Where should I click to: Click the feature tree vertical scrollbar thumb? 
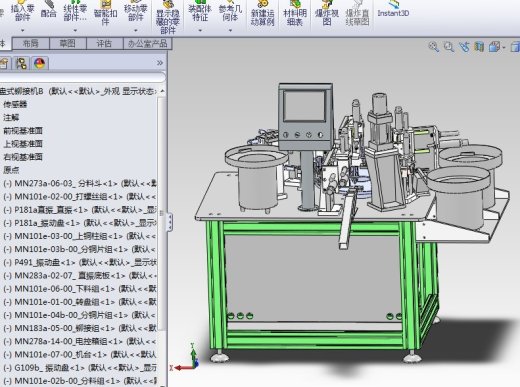click(162, 213)
